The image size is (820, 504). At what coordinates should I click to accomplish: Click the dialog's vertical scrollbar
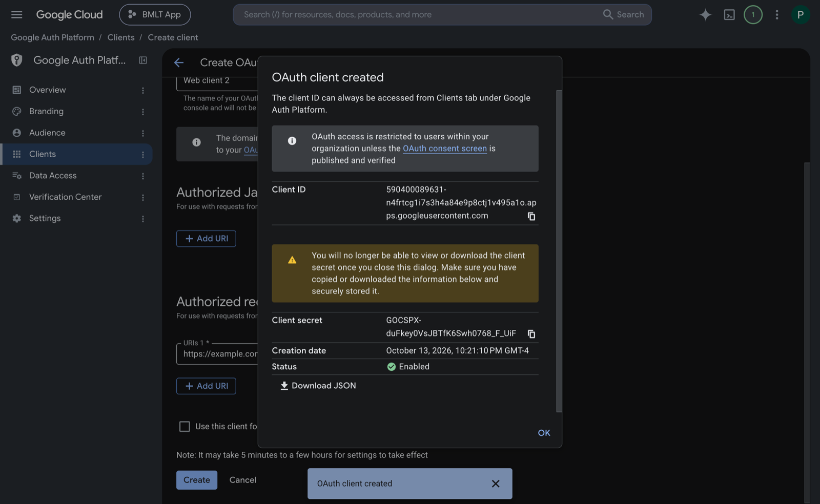(x=559, y=251)
